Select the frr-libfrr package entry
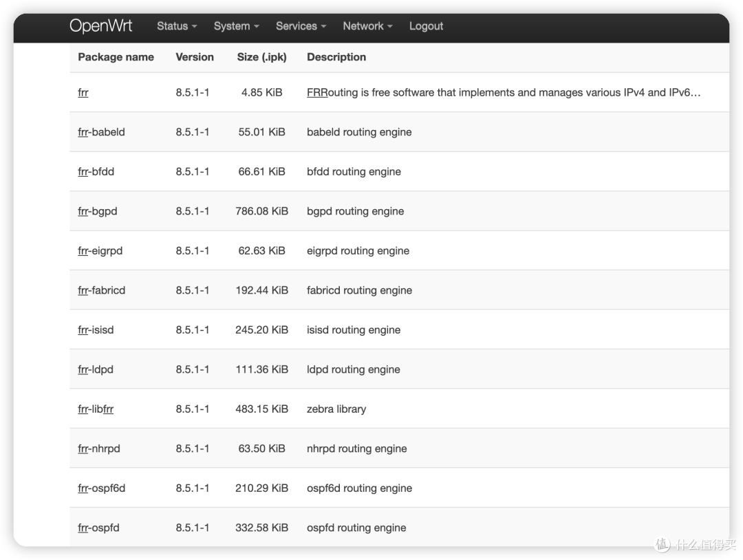Viewport: 743px width, 560px height. (96, 409)
